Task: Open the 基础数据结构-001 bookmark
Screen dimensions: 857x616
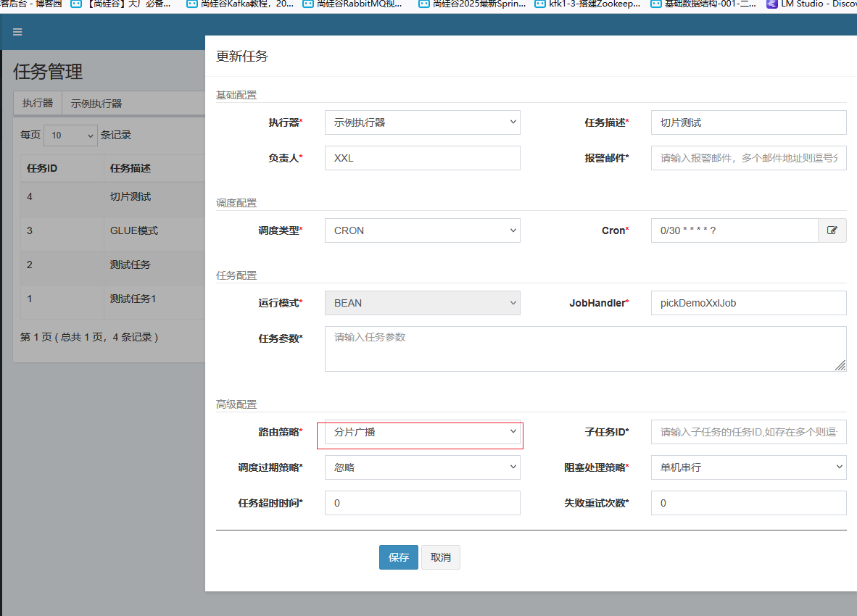Action: coord(703,4)
